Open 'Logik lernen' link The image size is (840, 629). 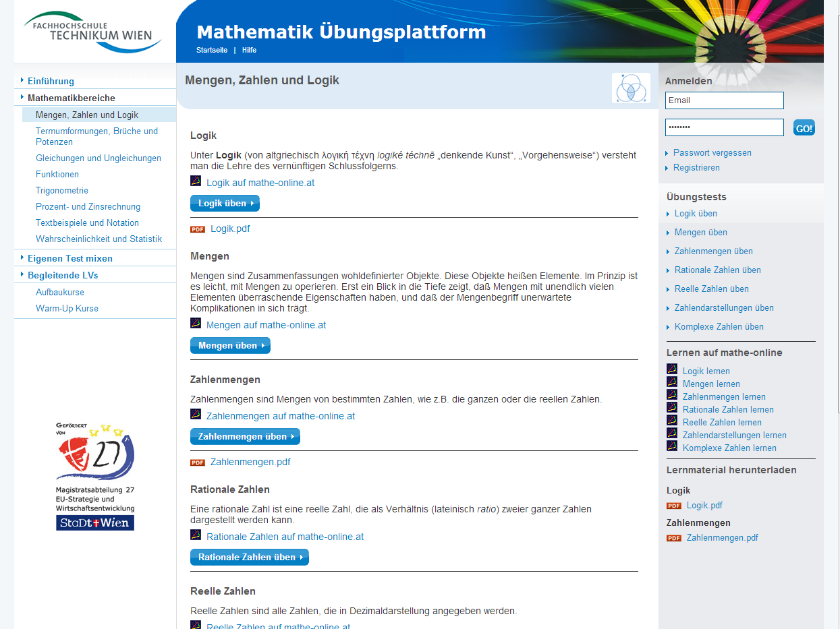coord(706,371)
